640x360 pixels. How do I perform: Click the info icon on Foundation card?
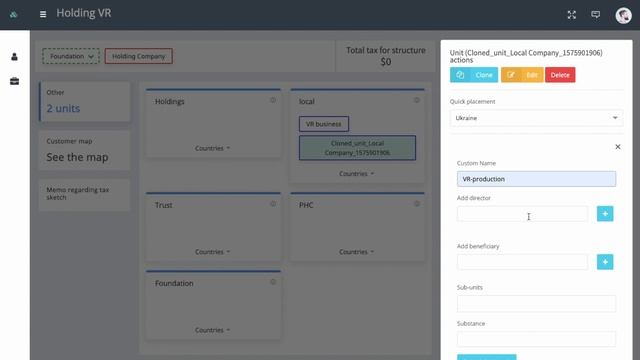273,282
